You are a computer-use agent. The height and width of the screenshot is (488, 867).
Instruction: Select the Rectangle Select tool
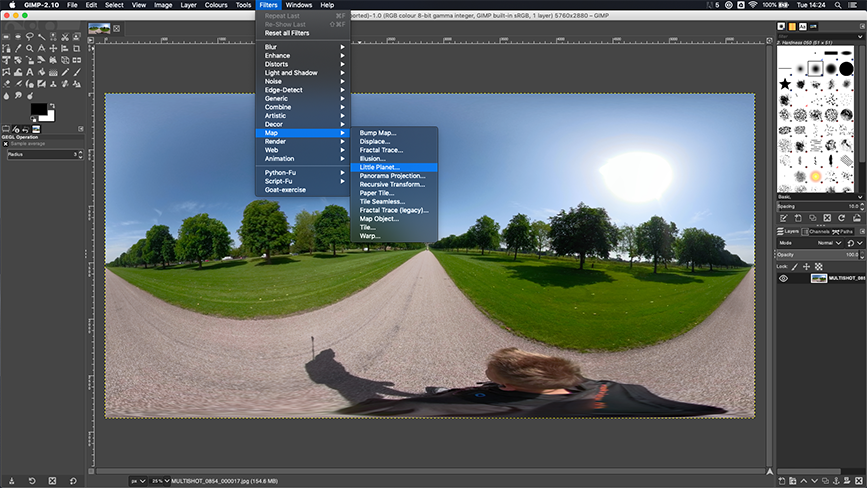click(6, 36)
